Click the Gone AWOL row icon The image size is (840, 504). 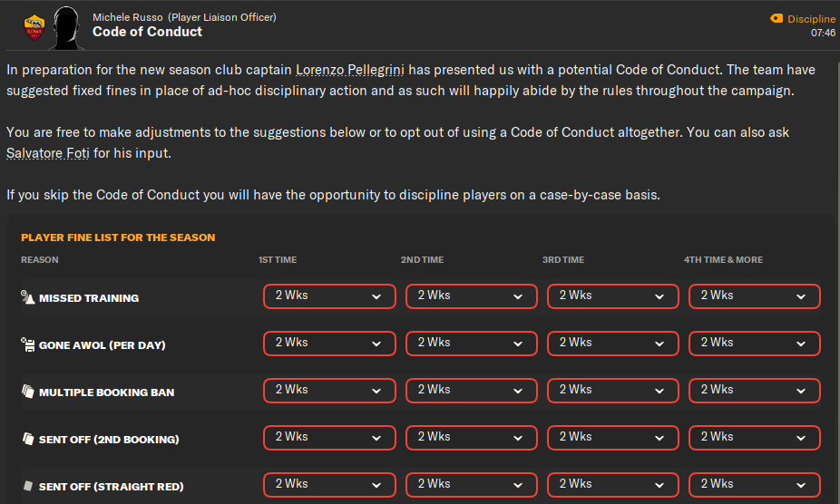click(28, 344)
